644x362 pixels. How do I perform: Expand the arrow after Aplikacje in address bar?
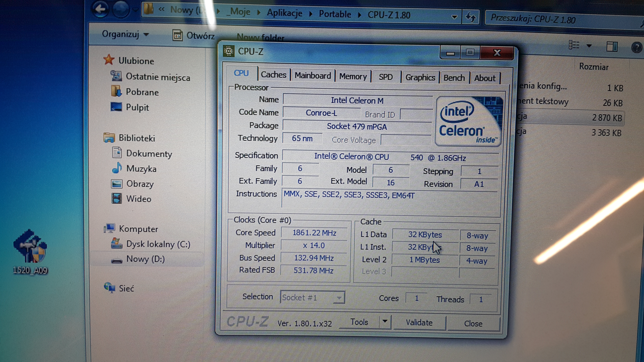(x=311, y=14)
